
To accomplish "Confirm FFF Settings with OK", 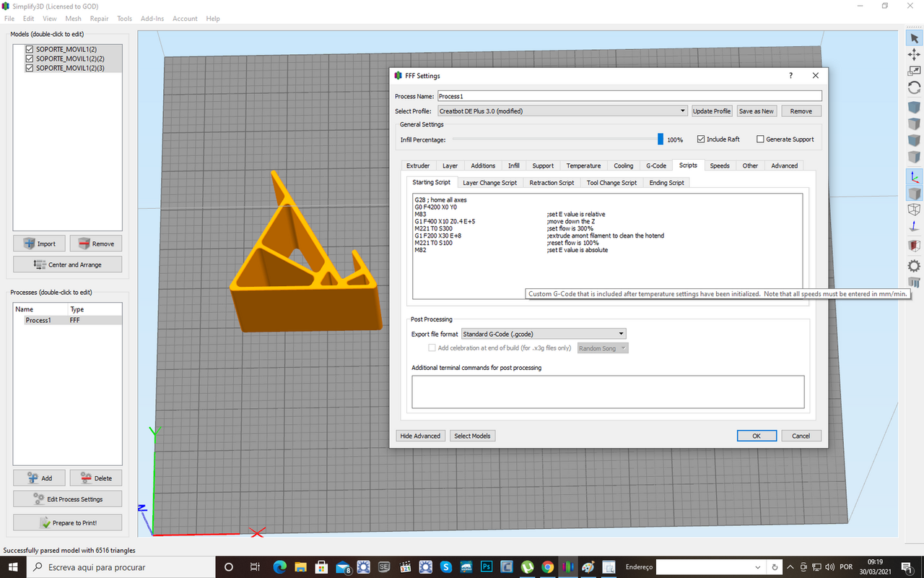I will click(757, 436).
